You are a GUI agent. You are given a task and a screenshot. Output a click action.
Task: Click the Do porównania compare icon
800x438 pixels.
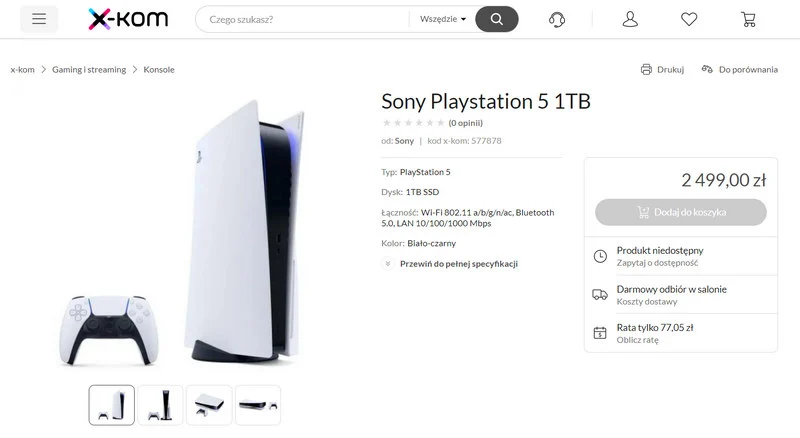pyautogui.click(x=707, y=69)
